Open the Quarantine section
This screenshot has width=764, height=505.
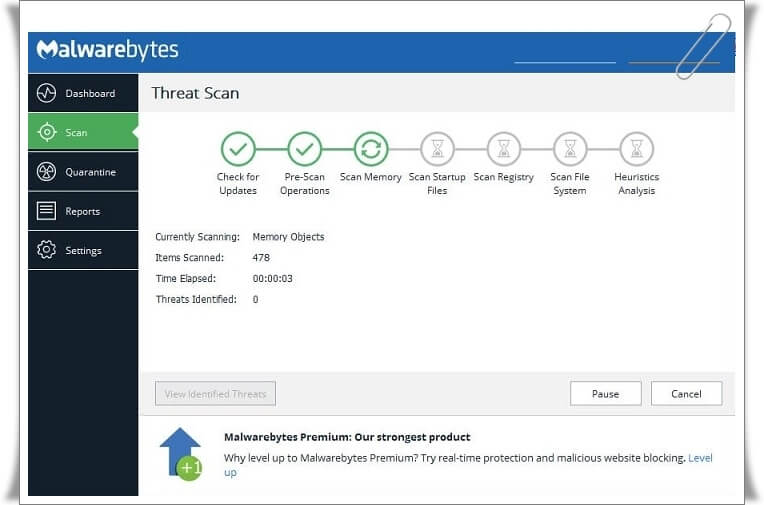coord(83,172)
